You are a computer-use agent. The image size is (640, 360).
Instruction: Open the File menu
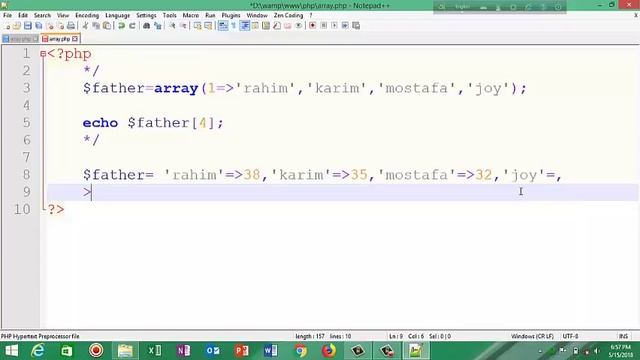click(x=7, y=15)
